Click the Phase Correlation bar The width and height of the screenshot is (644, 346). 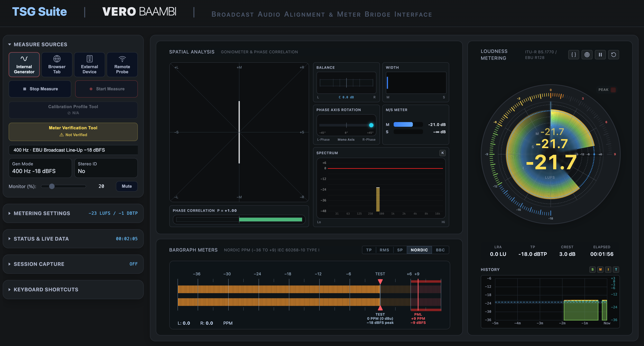click(x=239, y=219)
